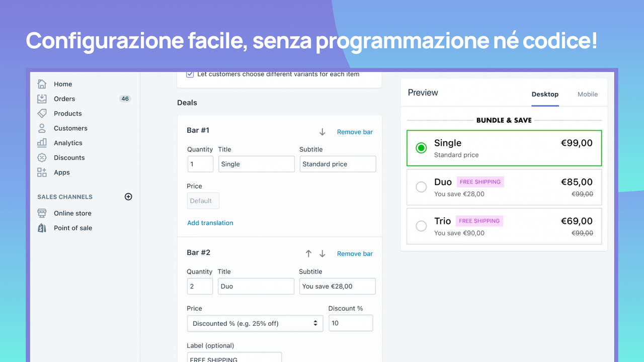Viewport: 644px width, 362px height.
Task: Click the €85,00 price on Duo
Action: [x=577, y=182]
